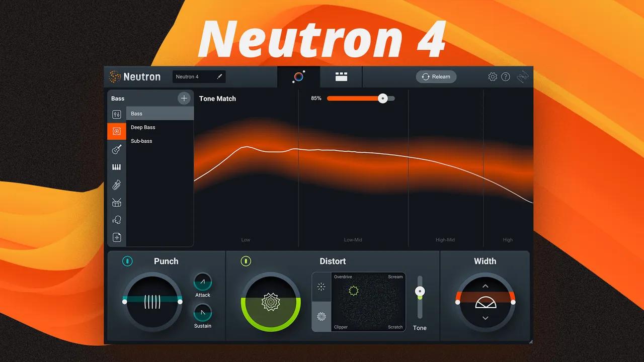
Task: Open settings gear icon
Action: coord(493,77)
